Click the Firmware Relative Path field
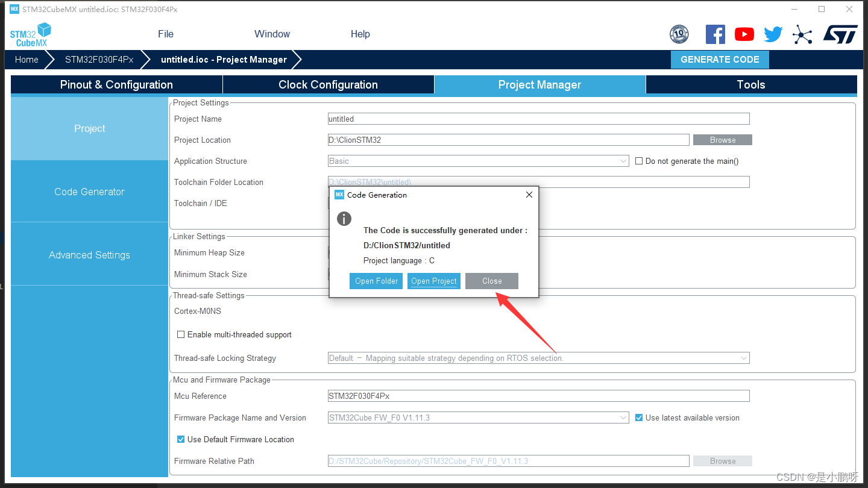868x488 pixels. [509, 461]
